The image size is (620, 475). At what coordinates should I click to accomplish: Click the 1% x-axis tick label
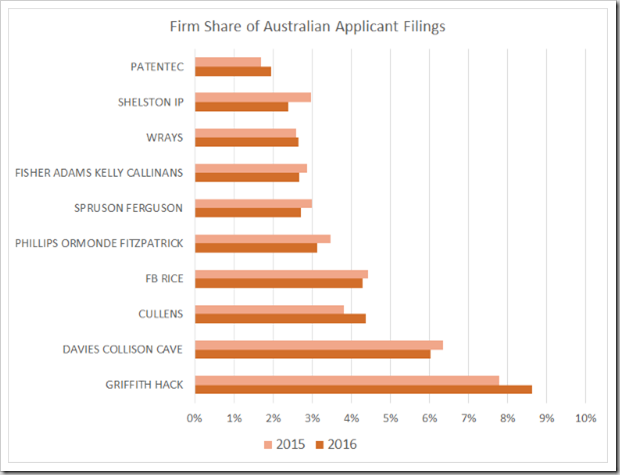tap(234, 418)
